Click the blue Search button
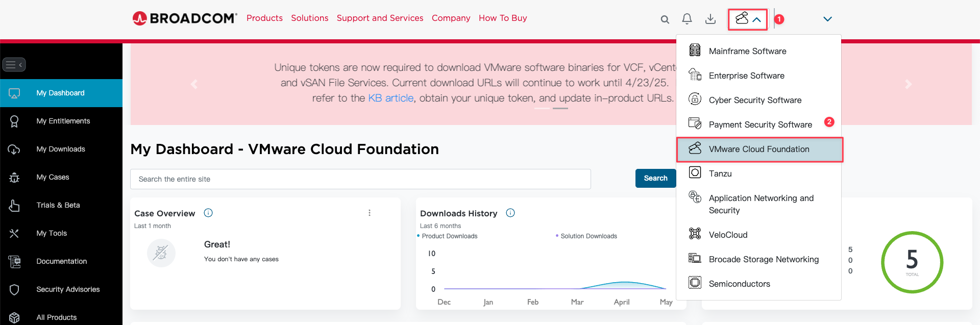This screenshot has width=980, height=325. pos(655,178)
